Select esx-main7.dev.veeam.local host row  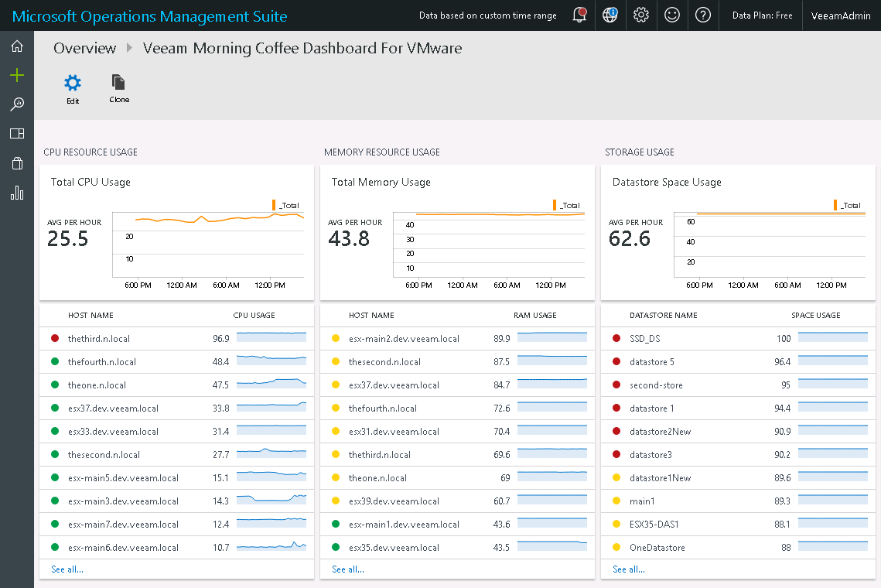176,524
